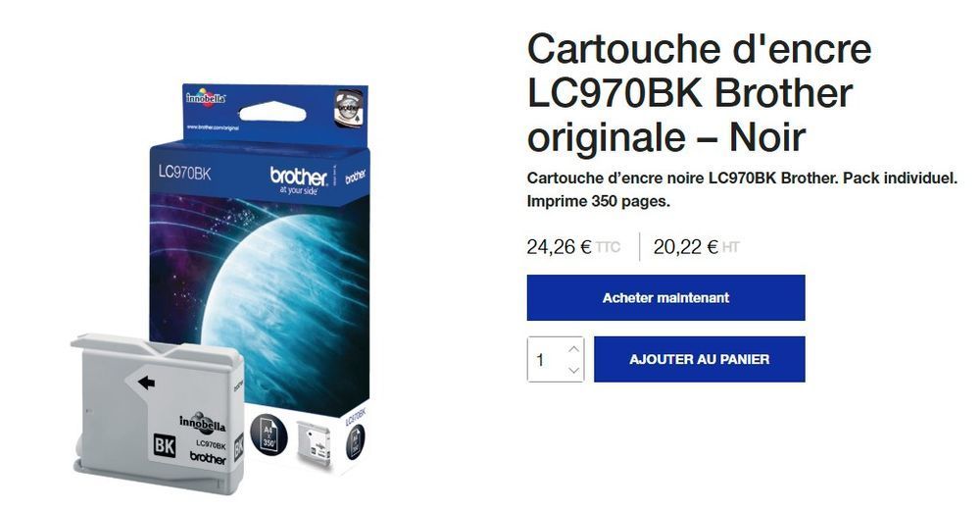Decrease quantity with the down arrow
This screenshot has width=980, height=511.
pyautogui.click(x=573, y=371)
